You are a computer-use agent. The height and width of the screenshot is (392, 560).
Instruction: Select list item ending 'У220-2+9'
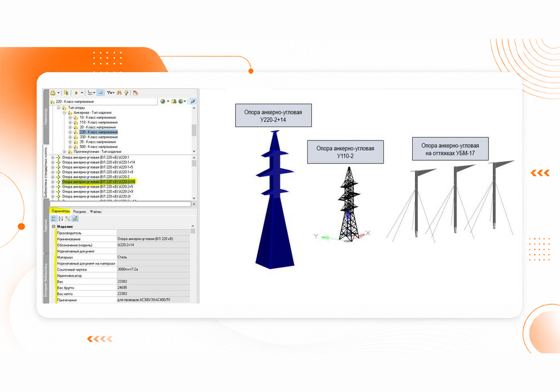tap(97, 192)
